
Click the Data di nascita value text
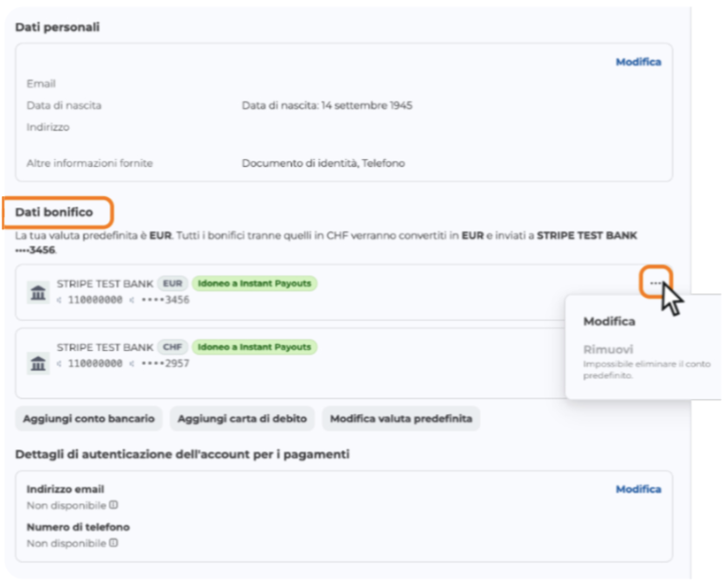(327, 105)
